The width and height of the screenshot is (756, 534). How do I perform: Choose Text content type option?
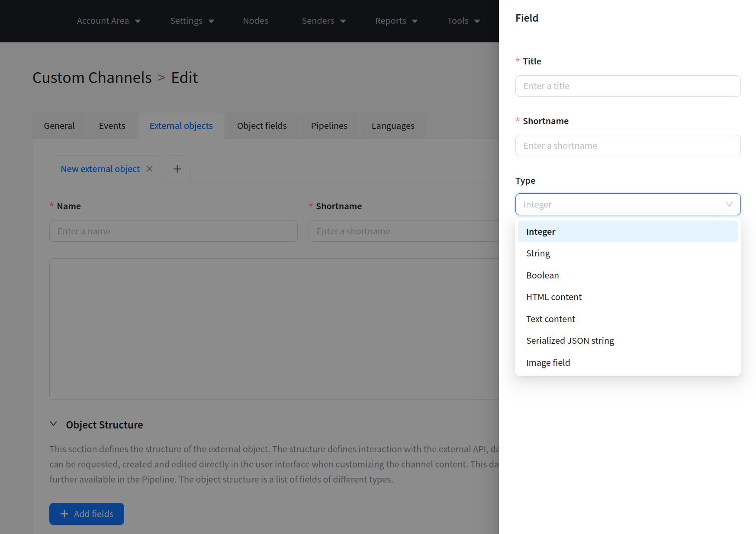click(628, 319)
